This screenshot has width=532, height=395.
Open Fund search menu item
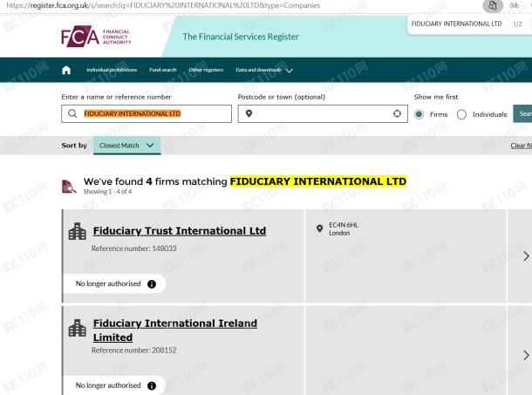[163, 70]
